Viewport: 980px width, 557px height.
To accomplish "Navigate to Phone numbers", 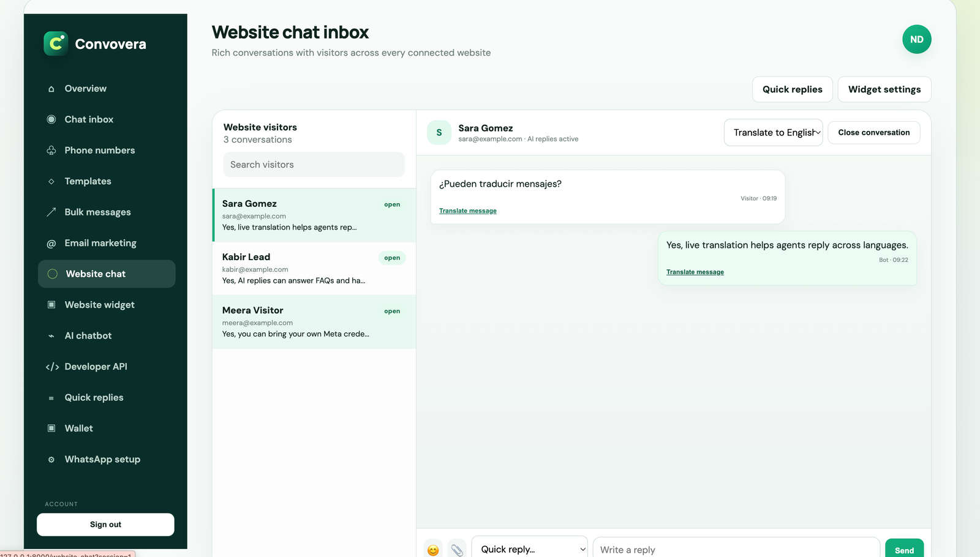I will [x=107, y=150].
